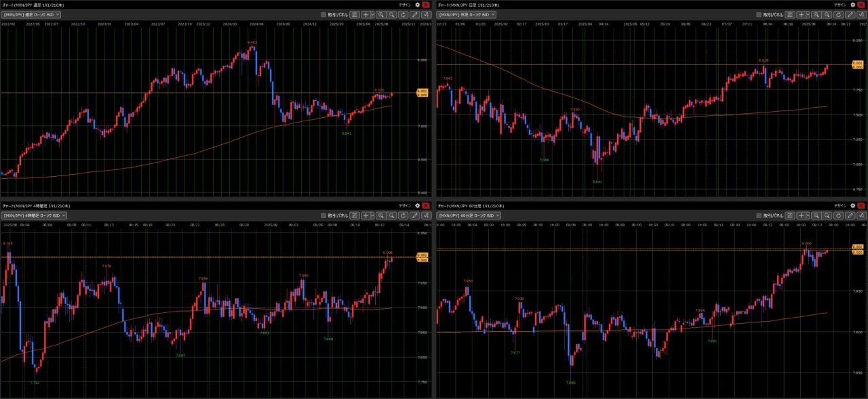
Task: Open the gear settings for the 4-hour chart
Action: coord(417,205)
